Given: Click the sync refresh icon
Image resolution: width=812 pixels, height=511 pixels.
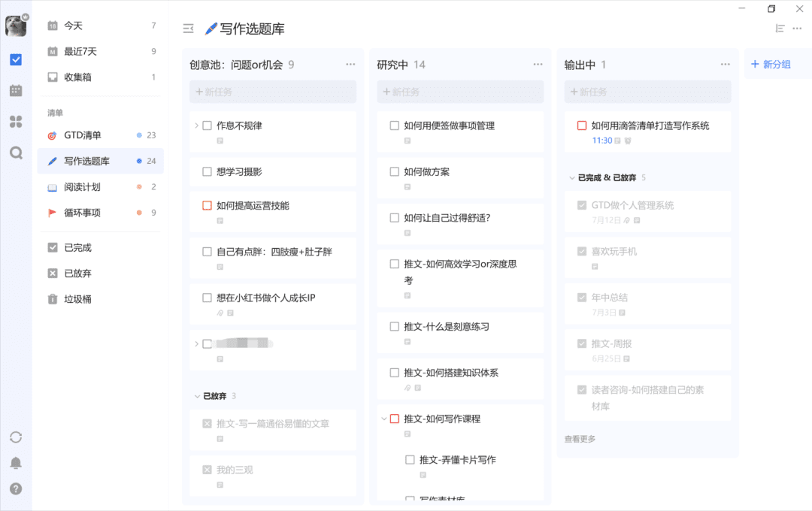Looking at the screenshot, I should tap(16, 437).
